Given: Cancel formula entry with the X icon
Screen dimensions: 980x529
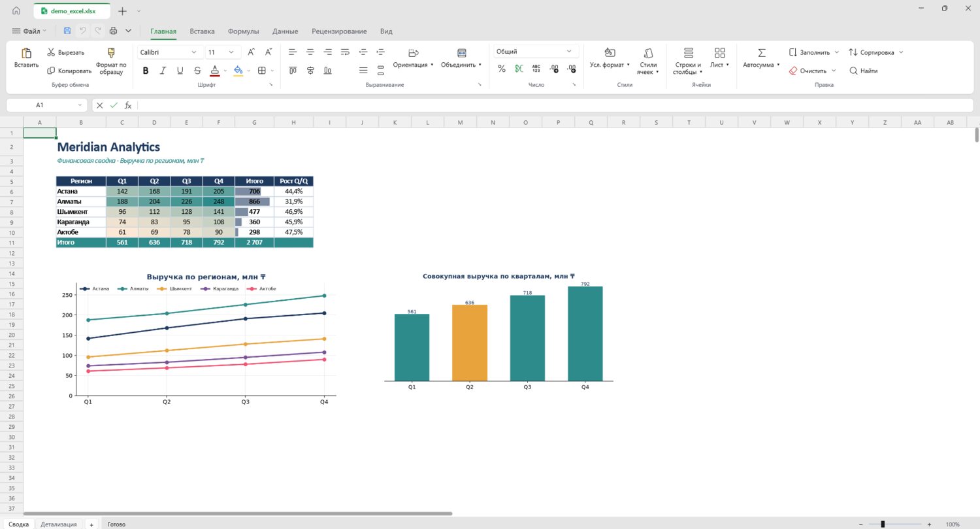Looking at the screenshot, I should point(99,105).
